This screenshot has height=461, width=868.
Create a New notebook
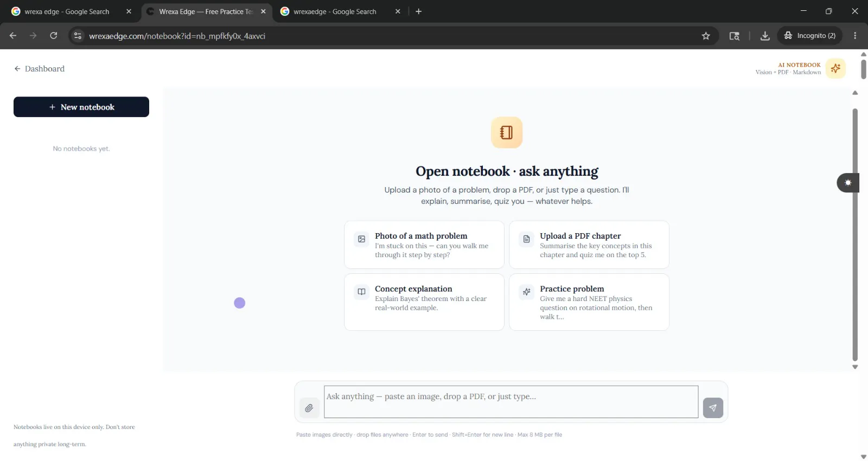tap(81, 107)
